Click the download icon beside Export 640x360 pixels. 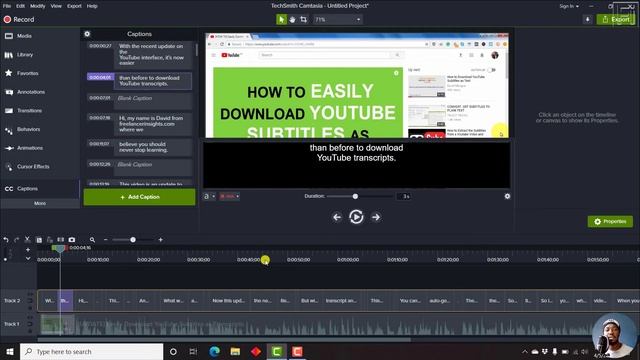pyautogui.click(x=587, y=19)
